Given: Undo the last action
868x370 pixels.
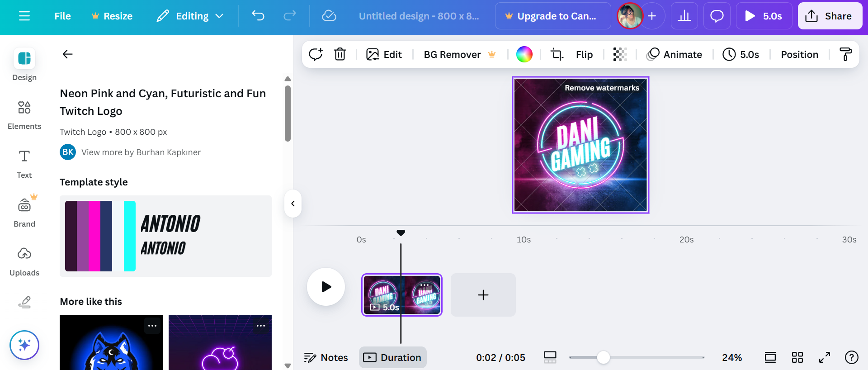Looking at the screenshot, I should [258, 16].
